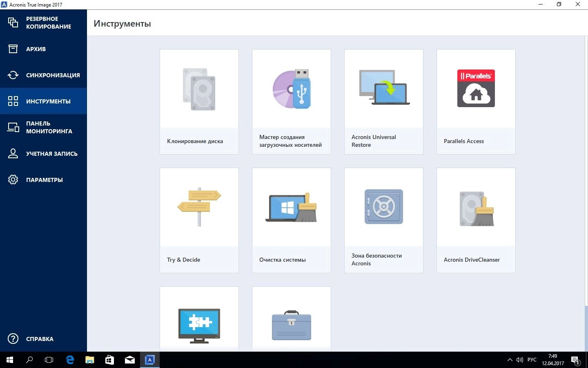The image size is (588, 368).
Task: Open the Резервное копирование section
Action: (x=43, y=22)
